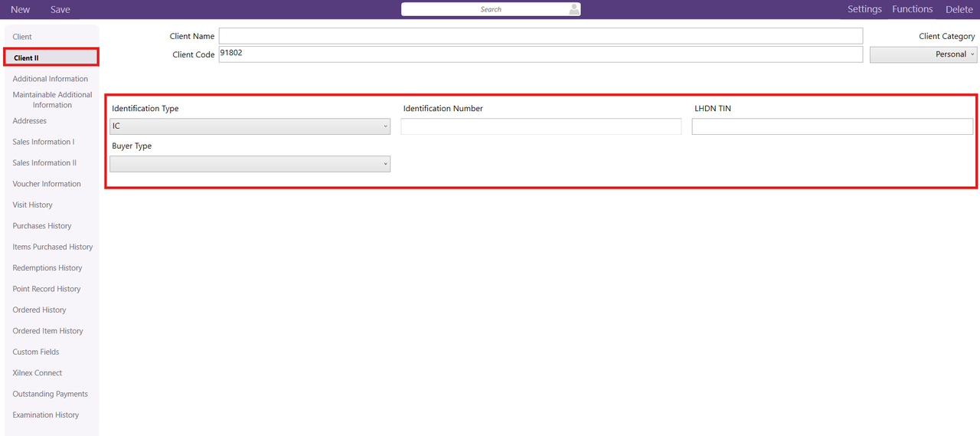Switch to the Client tab
The image size is (980, 436).
coord(22,37)
